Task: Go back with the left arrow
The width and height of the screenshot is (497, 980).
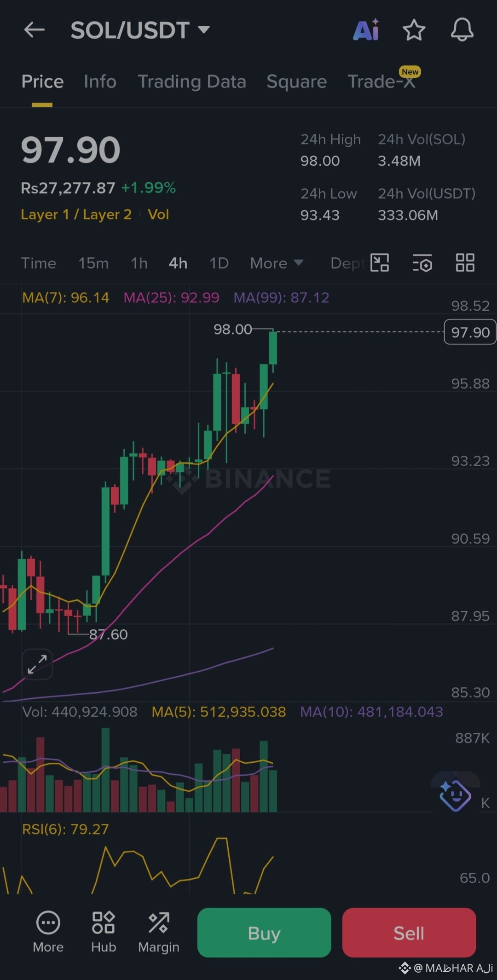Action: (x=35, y=30)
